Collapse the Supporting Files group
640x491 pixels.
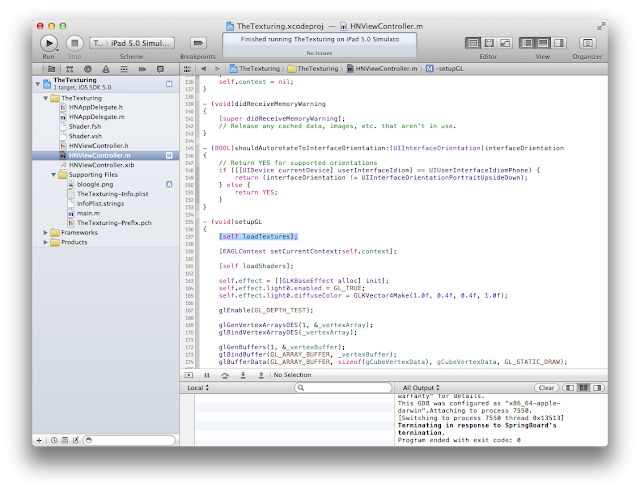(x=53, y=175)
